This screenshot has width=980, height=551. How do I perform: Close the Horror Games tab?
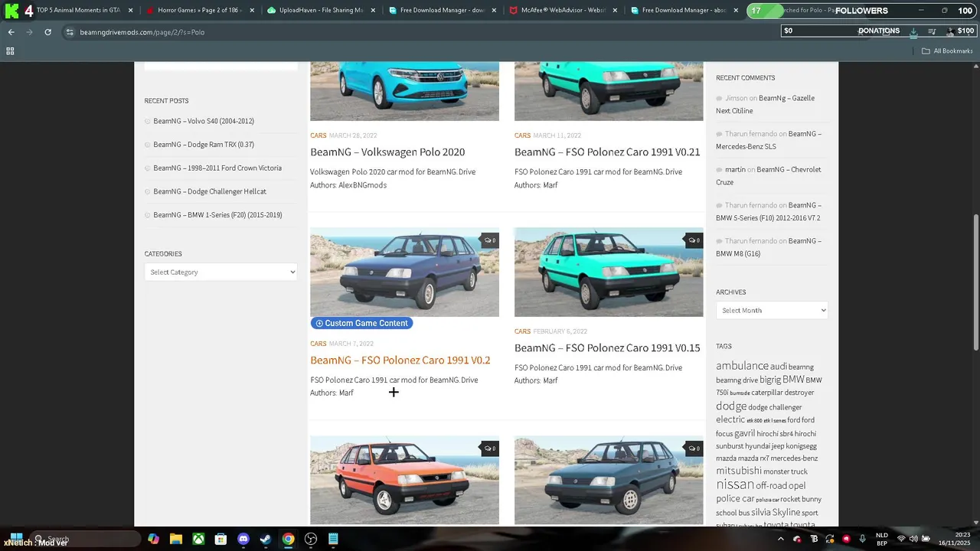(x=252, y=11)
